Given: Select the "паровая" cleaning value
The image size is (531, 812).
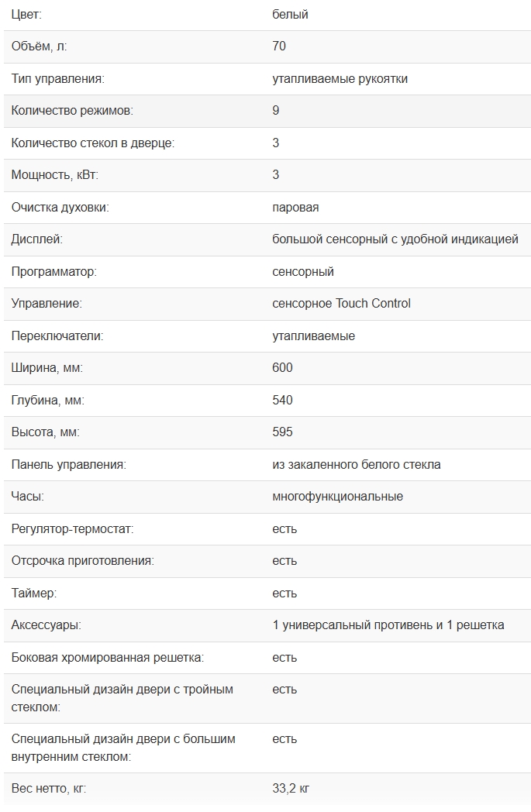Looking at the screenshot, I should point(295,208).
